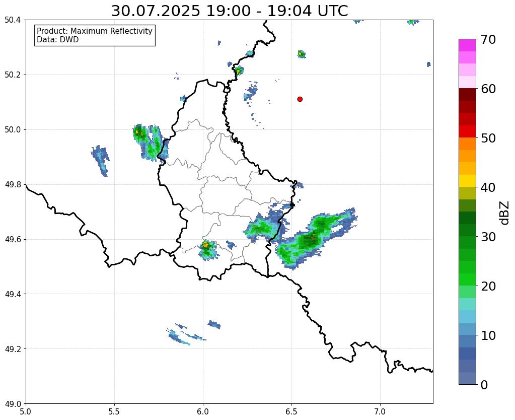Click the longitude axis label '5.5'
515x420 pixels.
coord(114,411)
